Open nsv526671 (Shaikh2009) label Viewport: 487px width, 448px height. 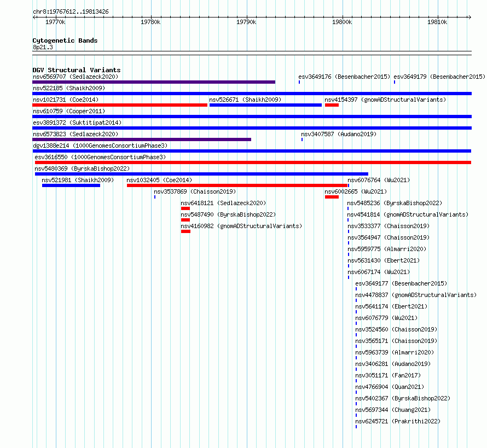point(245,100)
